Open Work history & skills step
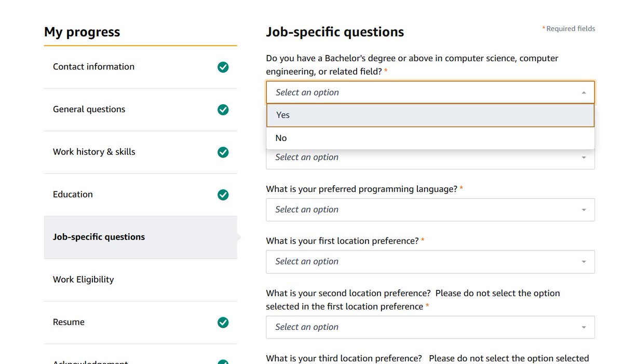Image resolution: width=623 pixels, height=364 pixels. (x=140, y=152)
